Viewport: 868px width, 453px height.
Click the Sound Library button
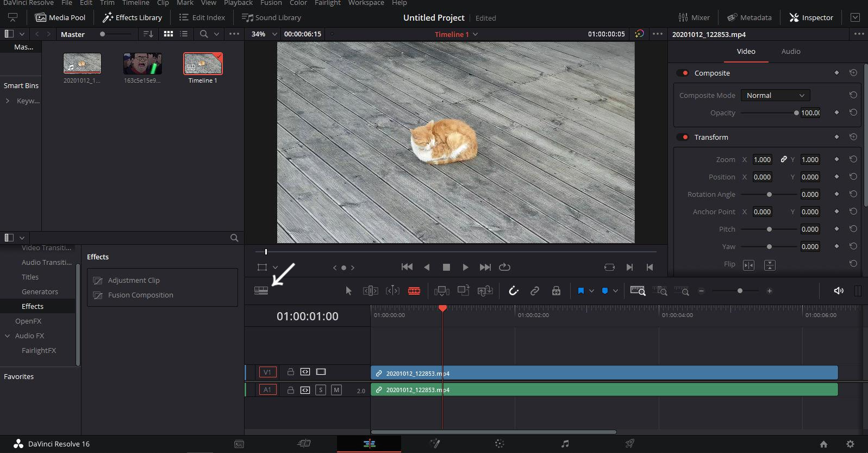[x=271, y=17]
